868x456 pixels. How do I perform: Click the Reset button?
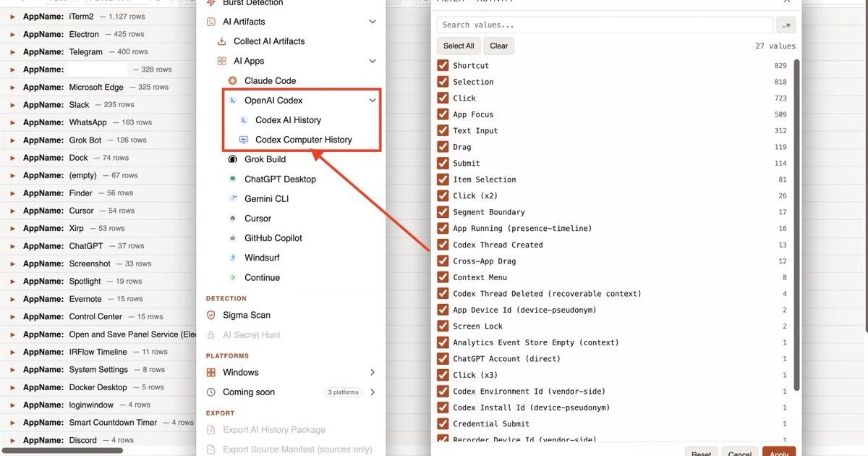tap(702, 452)
